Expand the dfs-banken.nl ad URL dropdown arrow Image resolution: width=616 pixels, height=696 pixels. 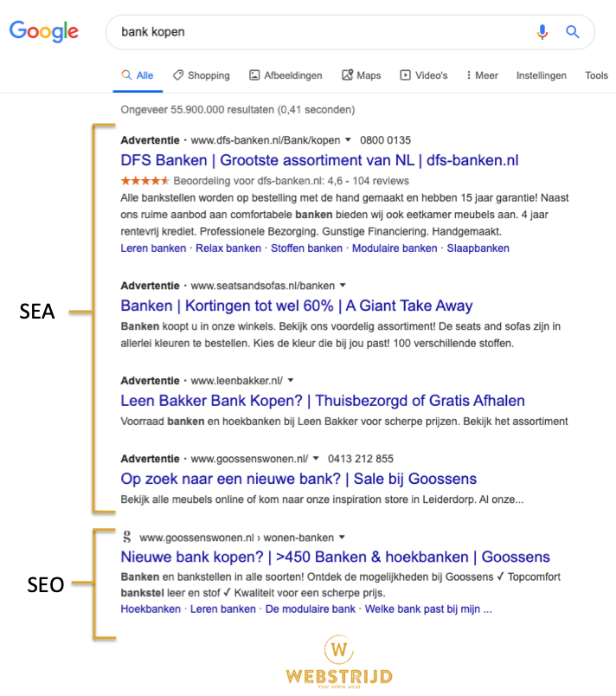tap(348, 139)
